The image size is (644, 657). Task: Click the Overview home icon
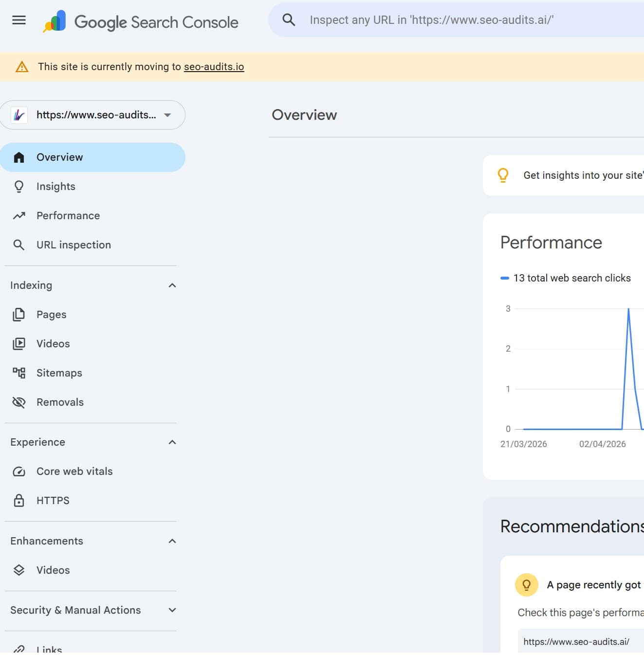point(19,157)
